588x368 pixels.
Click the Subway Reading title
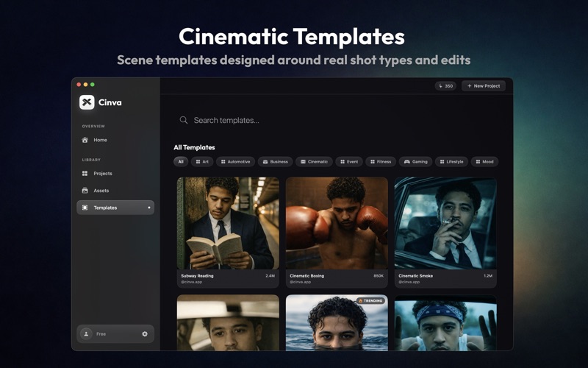click(x=197, y=275)
